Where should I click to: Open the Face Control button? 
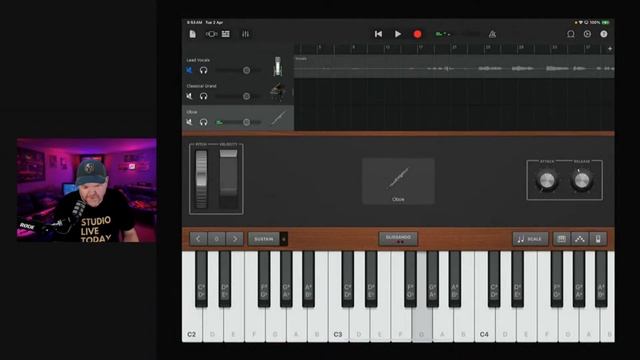pos(598,239)
